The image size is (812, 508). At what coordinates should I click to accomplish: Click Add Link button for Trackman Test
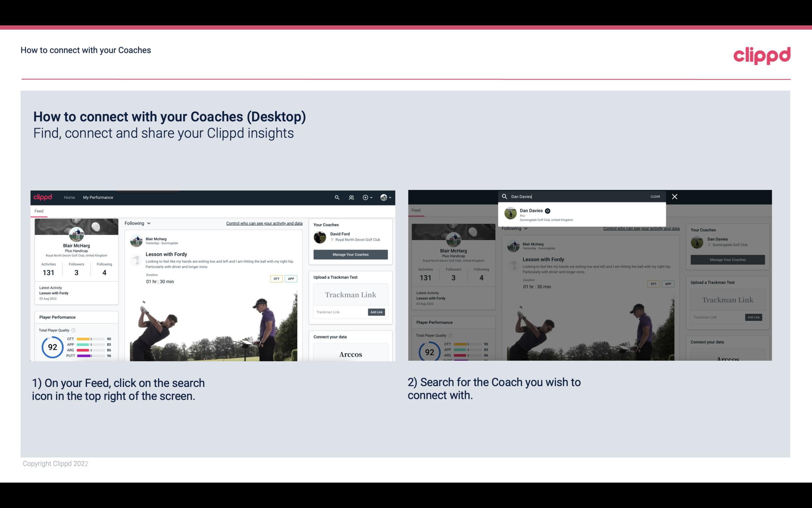click(377, 312)
